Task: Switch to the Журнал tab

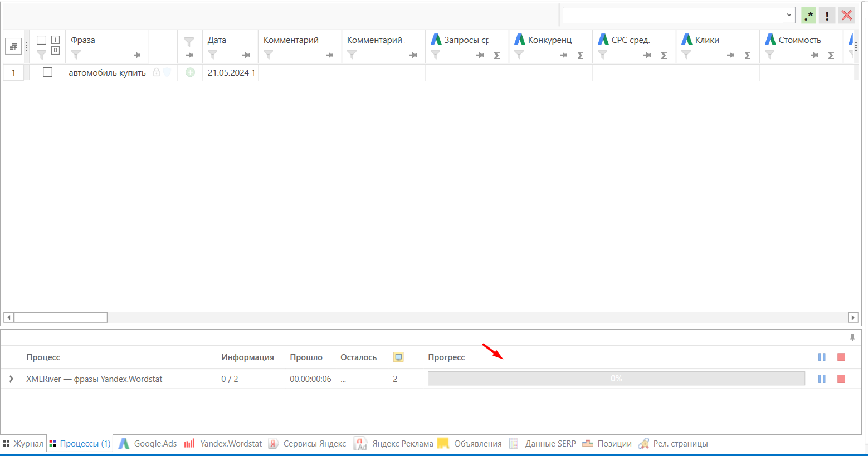Action: point(23,444)
